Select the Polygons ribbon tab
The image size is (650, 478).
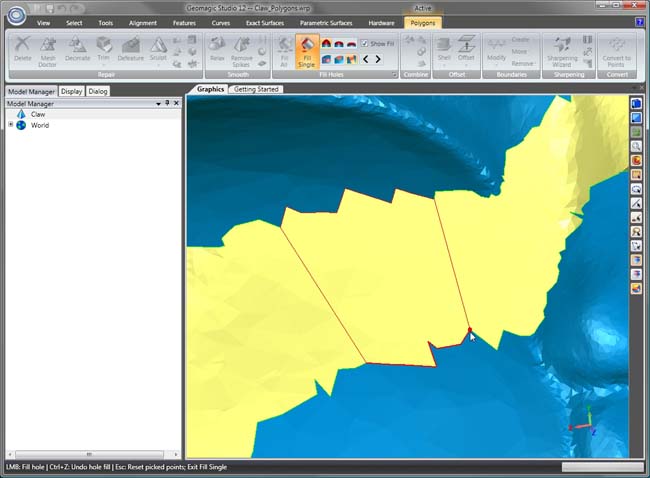coord(423,23)
